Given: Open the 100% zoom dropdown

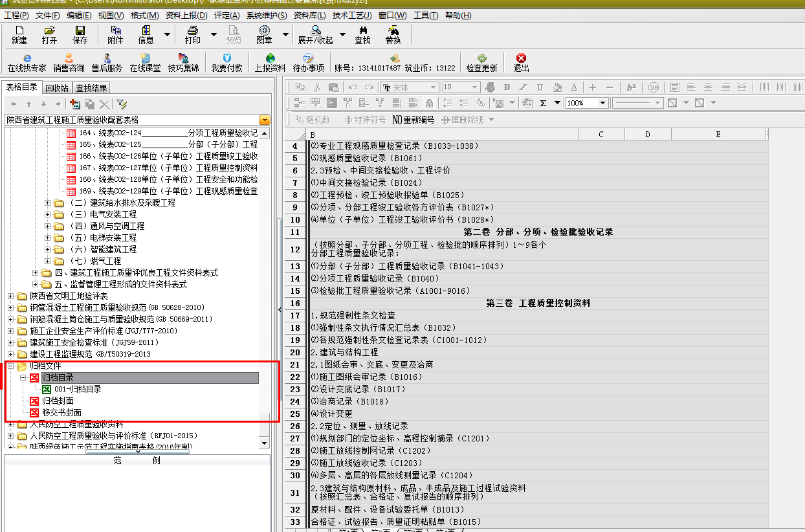Looking at the screenshot, I should tap(602, 103).
